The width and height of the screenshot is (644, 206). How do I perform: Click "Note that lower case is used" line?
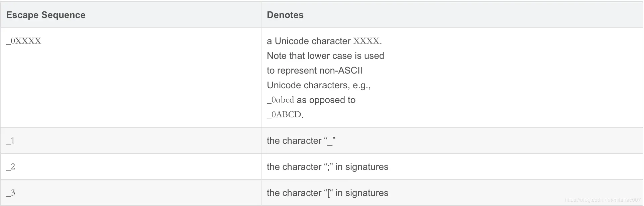[x=325, y=56]
